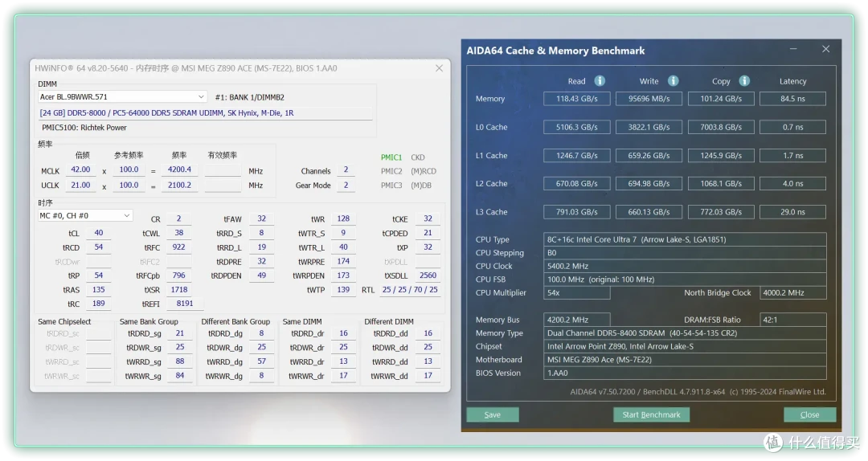Click L2 Cache Copy value 1068.1 GB/s
The image size is (868, 461).
click(721, 183)
